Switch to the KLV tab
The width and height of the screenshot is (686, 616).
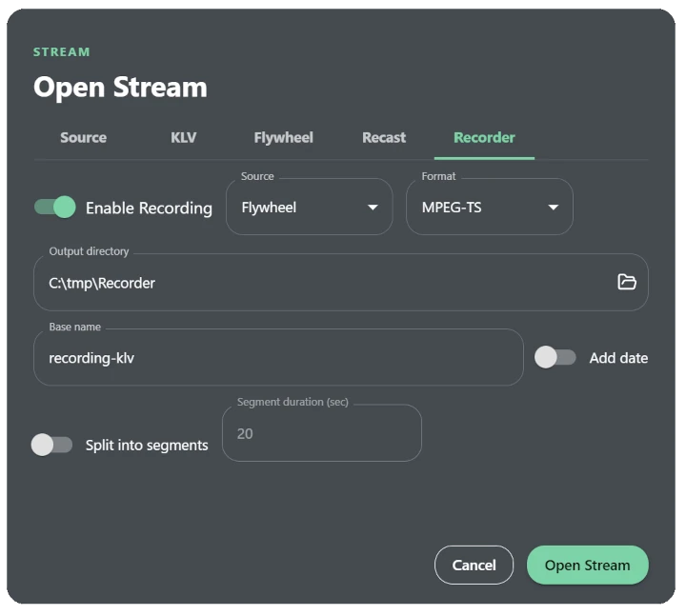(x=184, y=139)
